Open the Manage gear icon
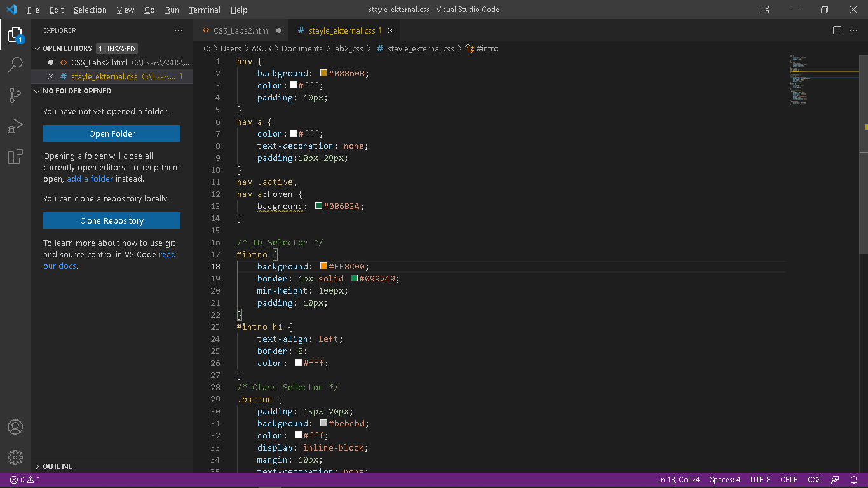This screenshot has width=868, height=488. 15,457
